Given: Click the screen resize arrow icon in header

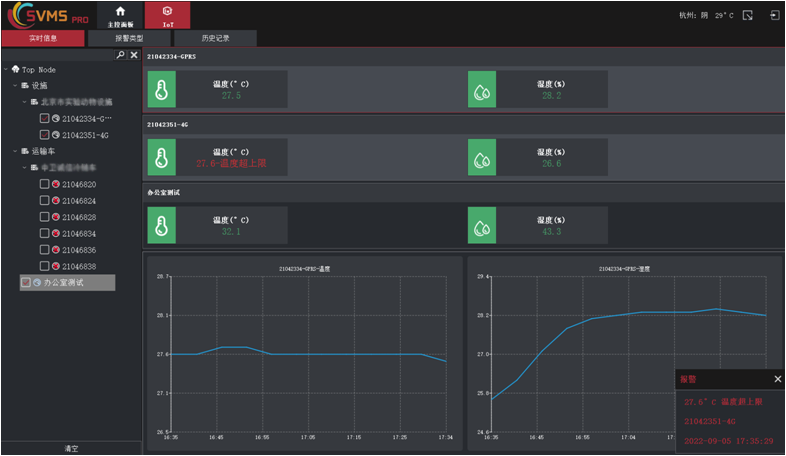Looking at the screenshot, I should [747, 16].
